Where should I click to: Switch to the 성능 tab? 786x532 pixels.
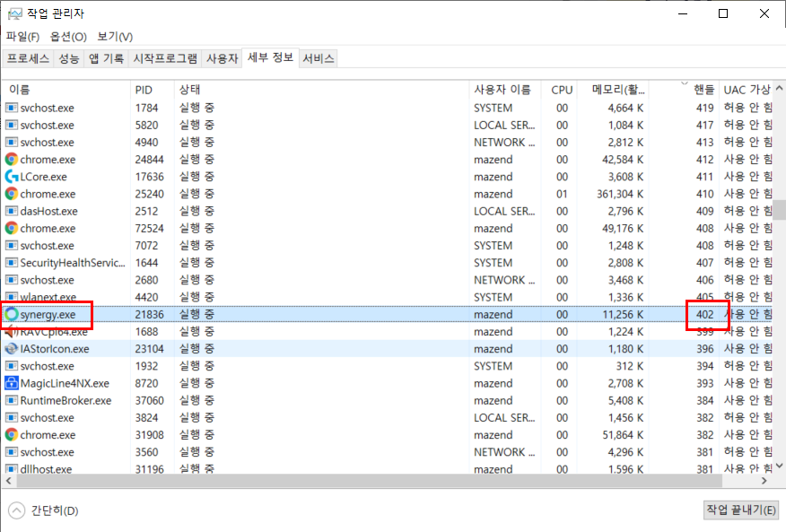[69, 58]
